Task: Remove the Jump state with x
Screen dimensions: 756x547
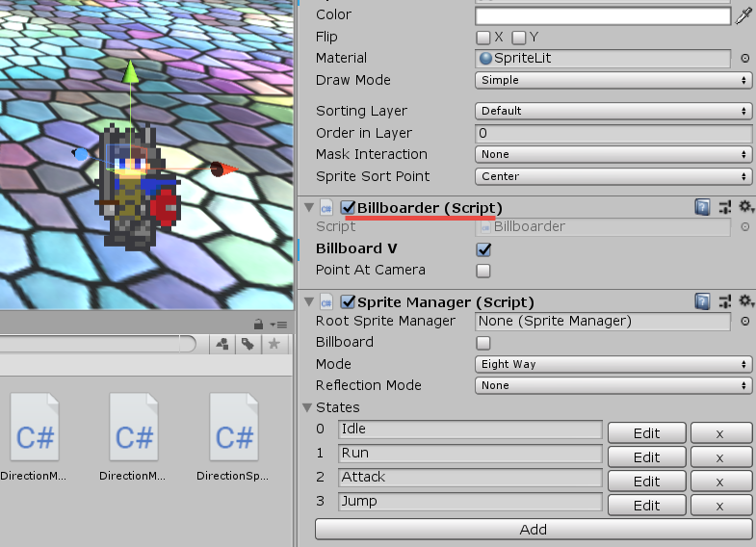Action: click(720, 505)
